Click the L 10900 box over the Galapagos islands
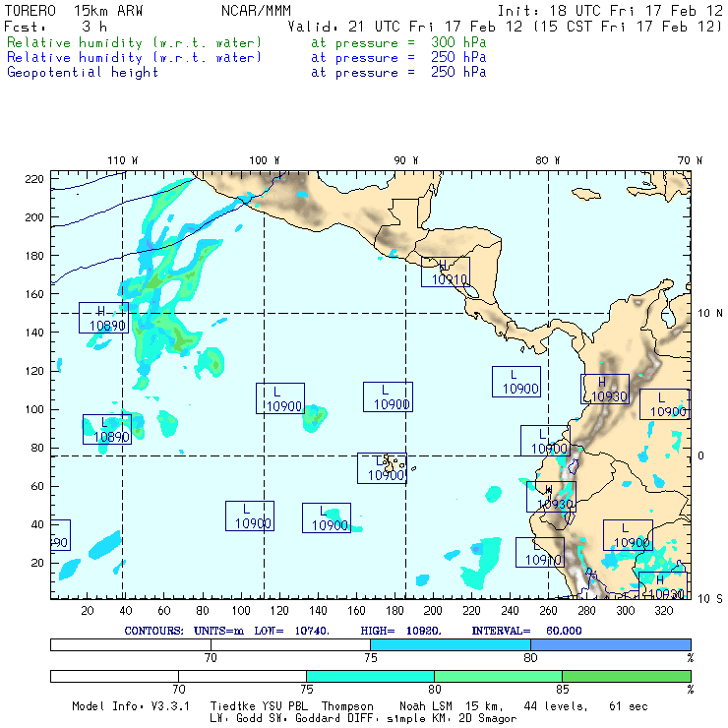 382,468
